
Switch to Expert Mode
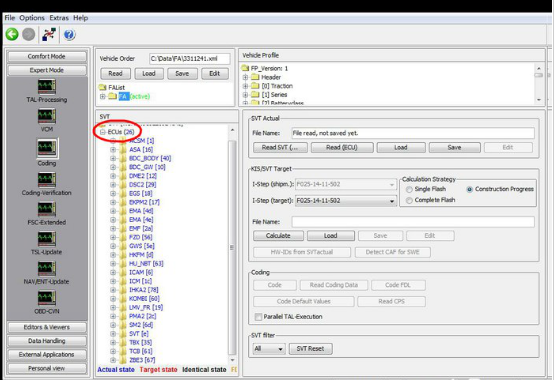coord(47,70)
